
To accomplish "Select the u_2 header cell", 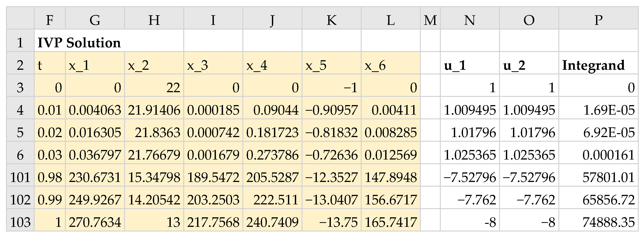I will pos(529,65).
